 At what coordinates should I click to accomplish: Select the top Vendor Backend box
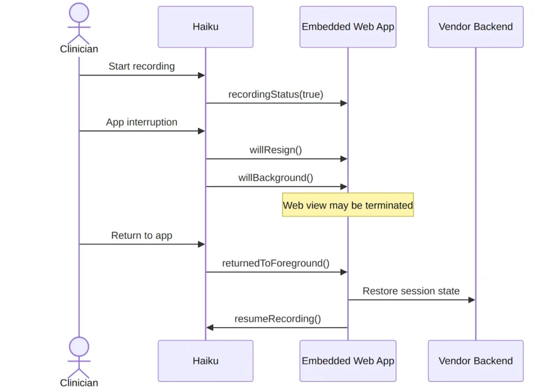coord(476,27)
